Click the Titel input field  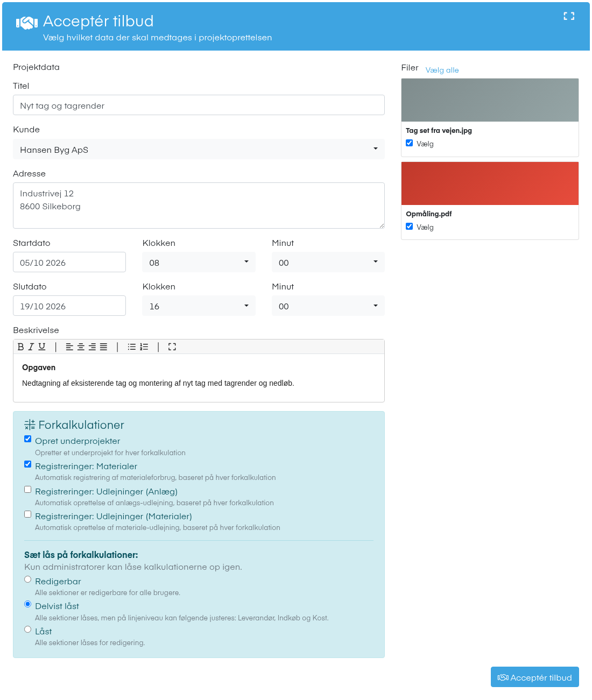(199, 105)
